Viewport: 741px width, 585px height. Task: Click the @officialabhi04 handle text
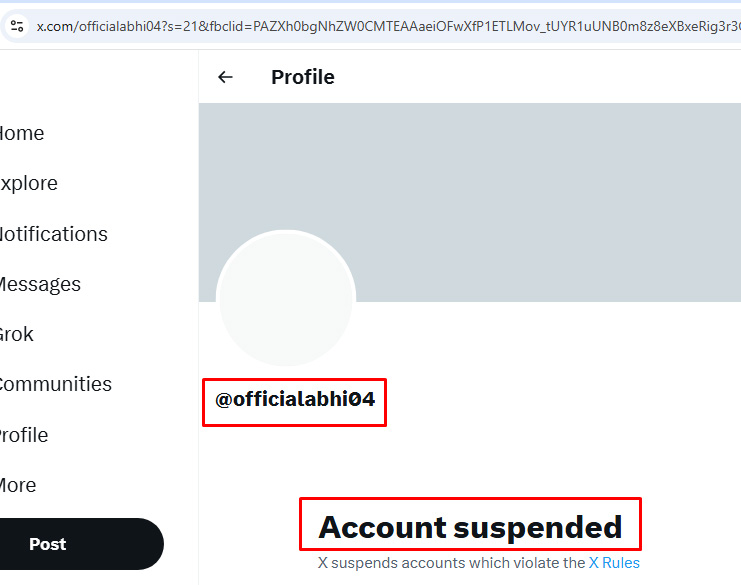[295, 399]
